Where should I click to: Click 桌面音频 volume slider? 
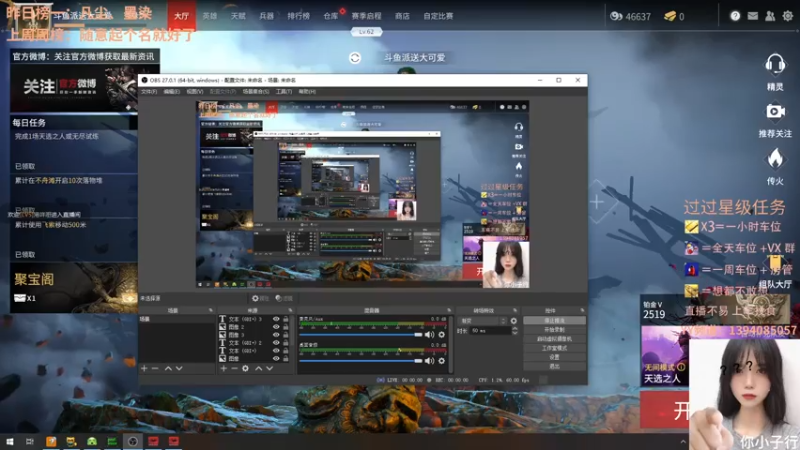[x=361, y=361]
